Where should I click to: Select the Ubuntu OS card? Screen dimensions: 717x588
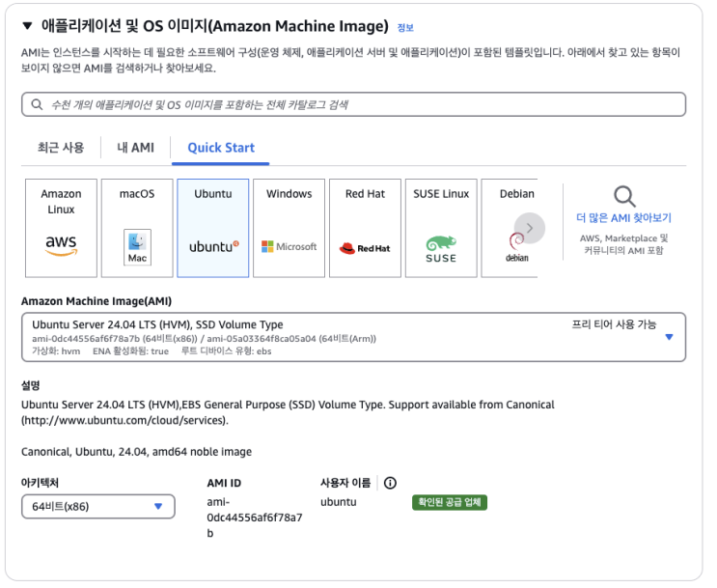coord(213,228)
